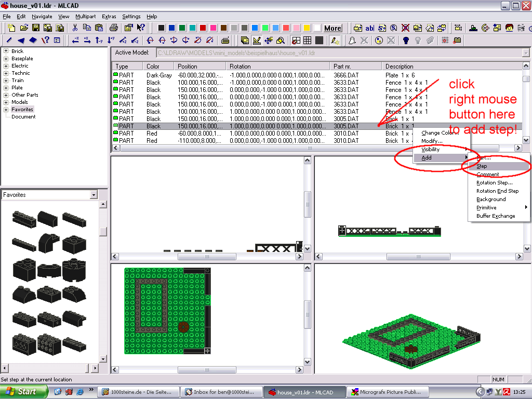The height and width of the screenshot is (399, 532).
Task: Expand the Train tree node
Action: 6,81
